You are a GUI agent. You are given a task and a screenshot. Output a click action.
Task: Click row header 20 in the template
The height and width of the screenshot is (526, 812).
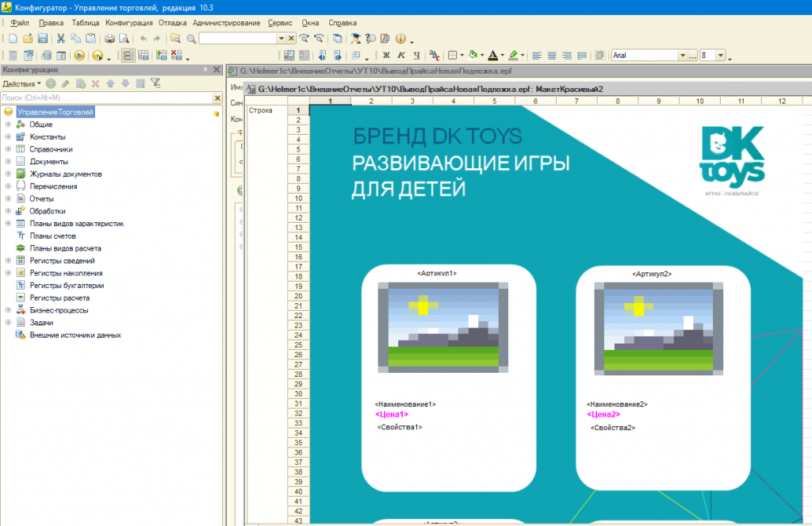[298, 296]
